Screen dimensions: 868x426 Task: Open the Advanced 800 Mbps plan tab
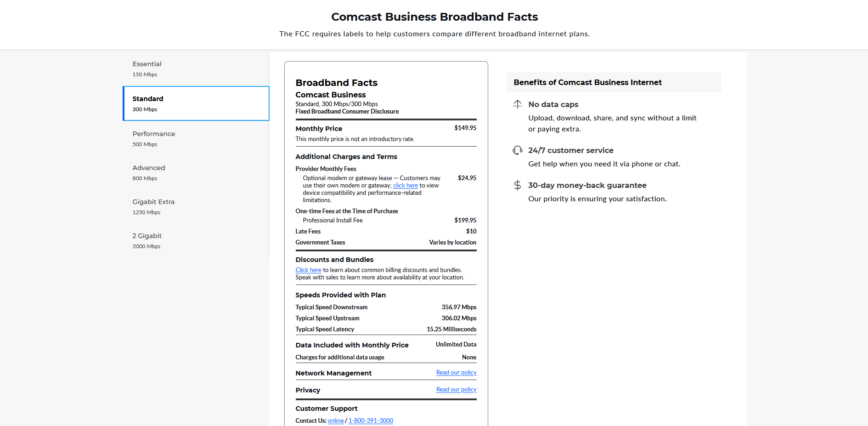pyautogui.click(x=196, y=172)
